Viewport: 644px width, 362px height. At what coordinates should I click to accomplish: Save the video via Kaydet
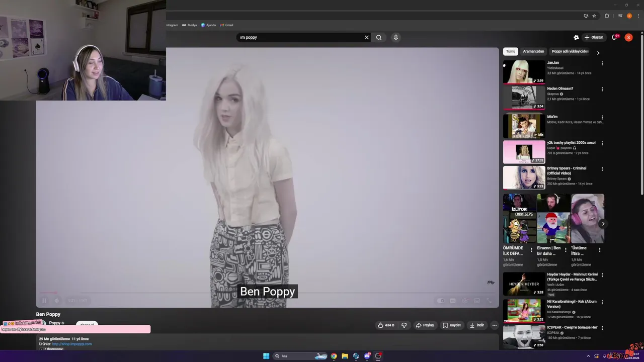pos(452,325)
